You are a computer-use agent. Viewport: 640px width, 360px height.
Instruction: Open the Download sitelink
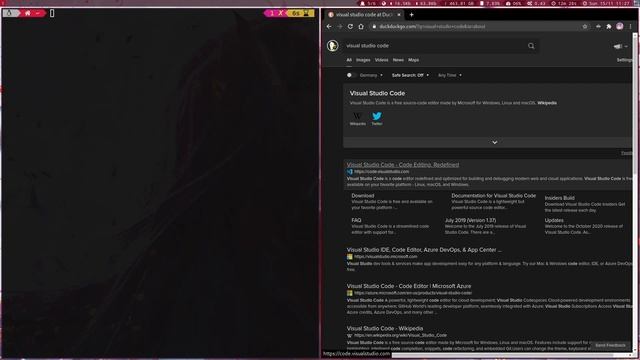362,196
